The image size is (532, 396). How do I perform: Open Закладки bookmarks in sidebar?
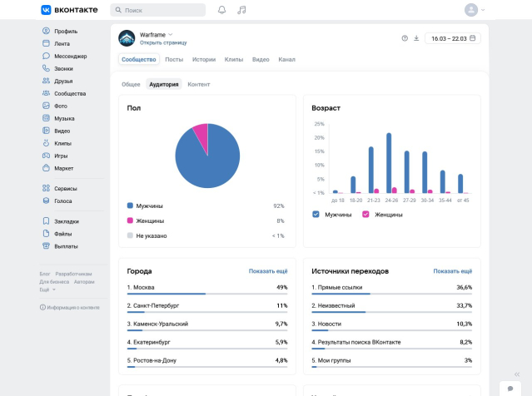click(66, 221)
